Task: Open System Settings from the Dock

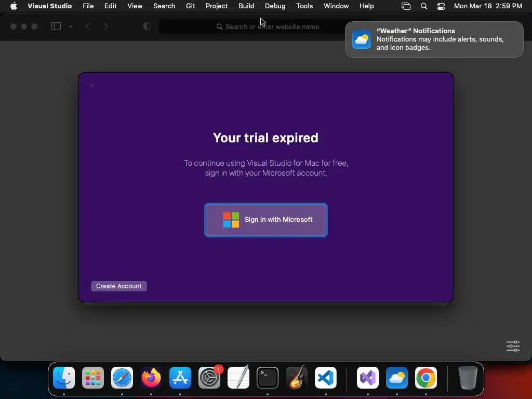Action: pyautogui.click(x=209, y=378)
